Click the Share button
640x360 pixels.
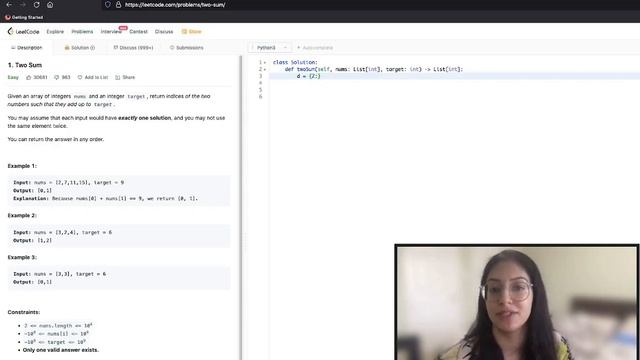(x=125, y=77)
